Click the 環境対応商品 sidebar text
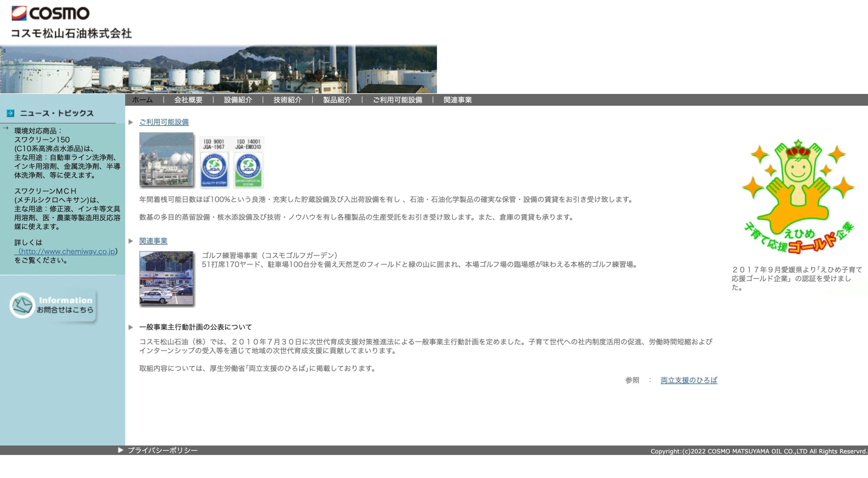This screenshot has height=478, width=868. pyautogui.click(x=38, y=131)
